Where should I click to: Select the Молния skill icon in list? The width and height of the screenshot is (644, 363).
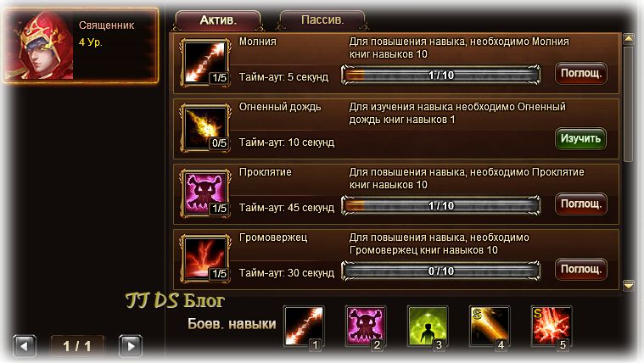(x=205, y=63)
